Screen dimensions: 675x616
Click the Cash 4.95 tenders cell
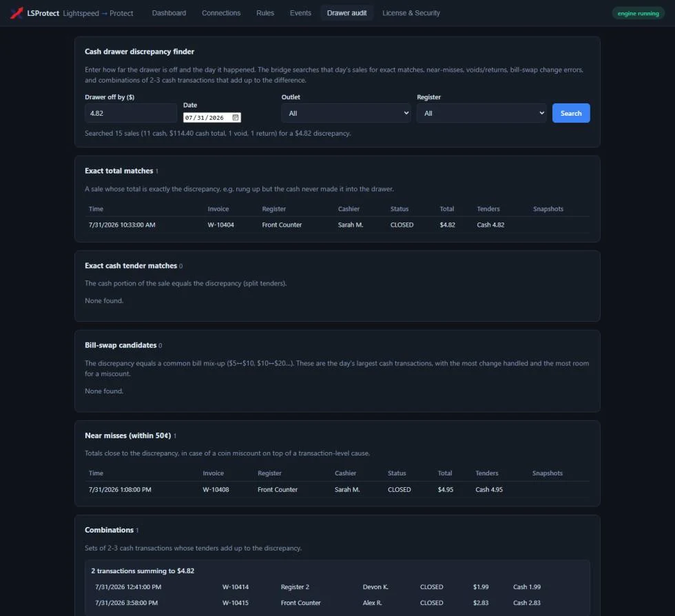click(x=489, y=490)
